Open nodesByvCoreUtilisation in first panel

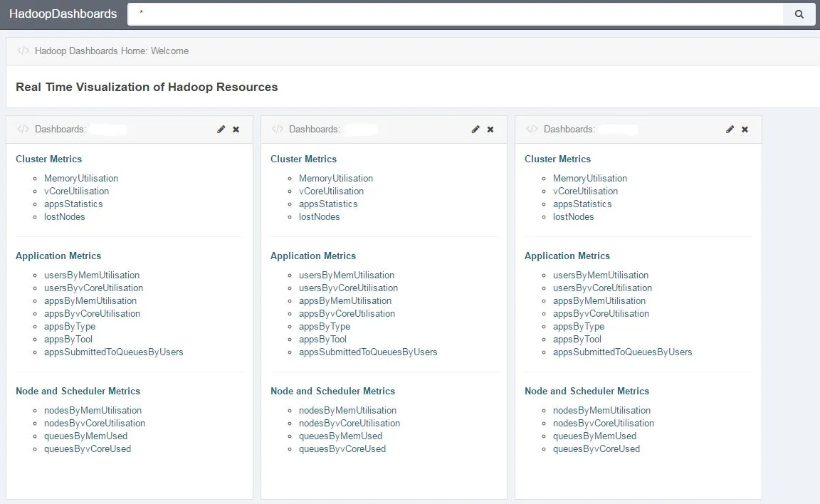pos(95,424)
